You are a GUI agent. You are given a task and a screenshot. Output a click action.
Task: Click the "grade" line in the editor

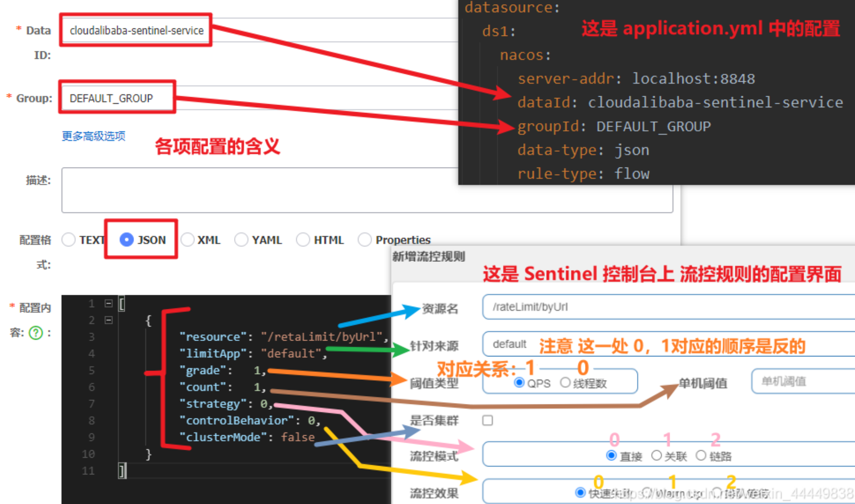pos(222,370)
